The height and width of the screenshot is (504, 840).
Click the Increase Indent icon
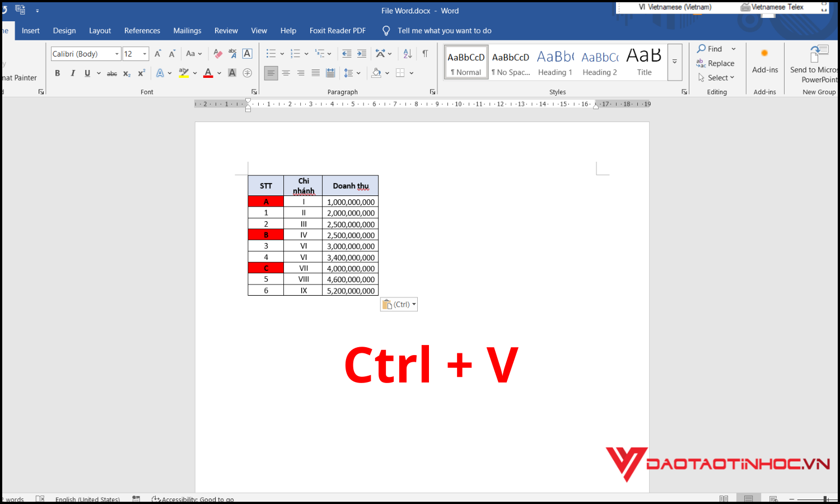pos(362,54)
